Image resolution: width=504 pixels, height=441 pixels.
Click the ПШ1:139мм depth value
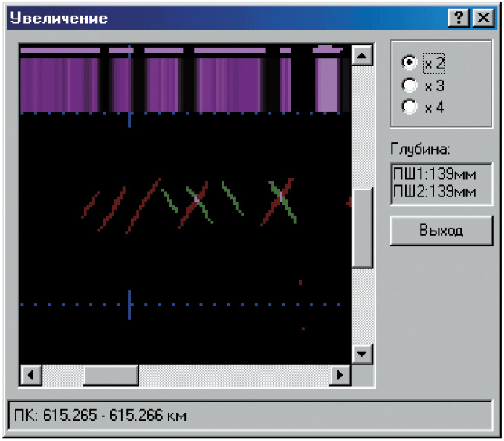click(435, 174)
